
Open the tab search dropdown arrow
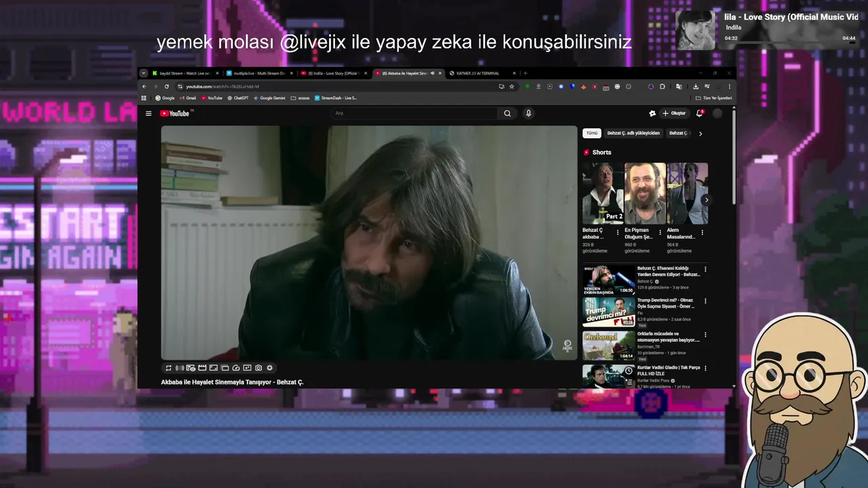[x=144, y=73]
